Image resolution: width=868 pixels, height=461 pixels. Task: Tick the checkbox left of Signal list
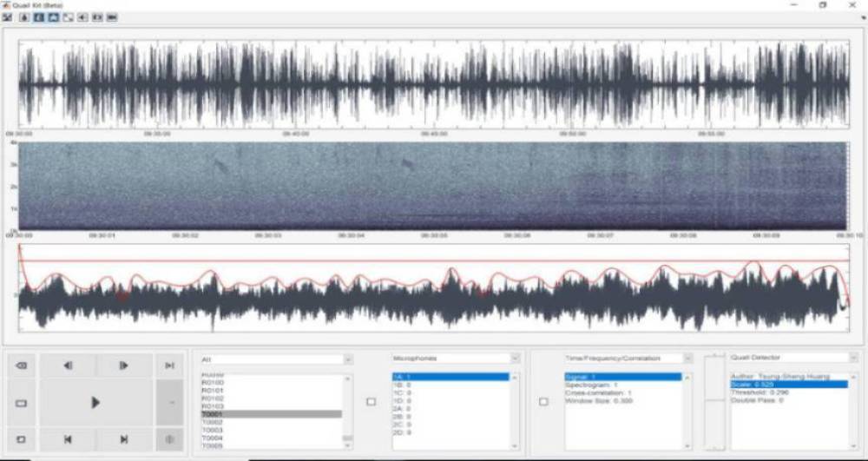tap(543, 402)
